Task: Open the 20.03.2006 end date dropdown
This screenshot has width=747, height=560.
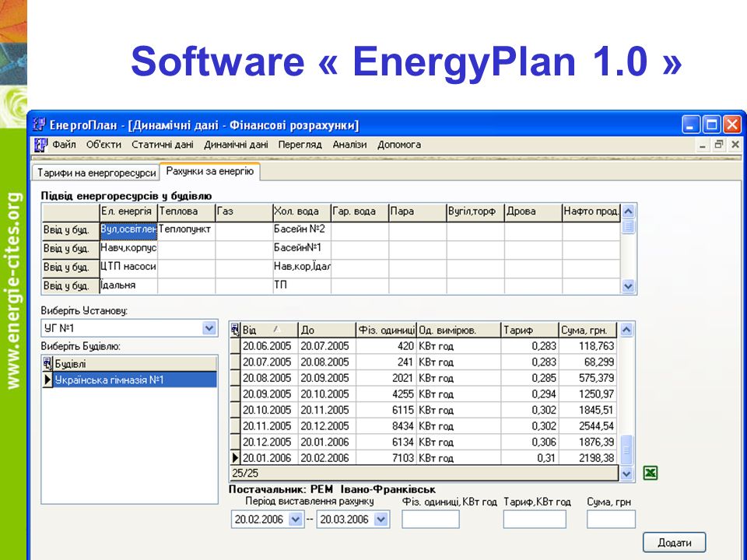Action: (x=381, y=519)
